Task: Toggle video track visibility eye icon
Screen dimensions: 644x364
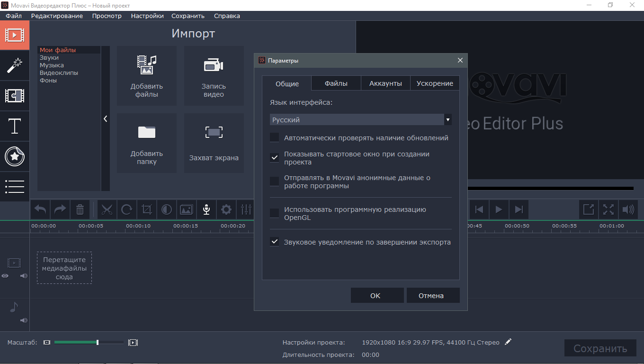Action: (5, 275)
